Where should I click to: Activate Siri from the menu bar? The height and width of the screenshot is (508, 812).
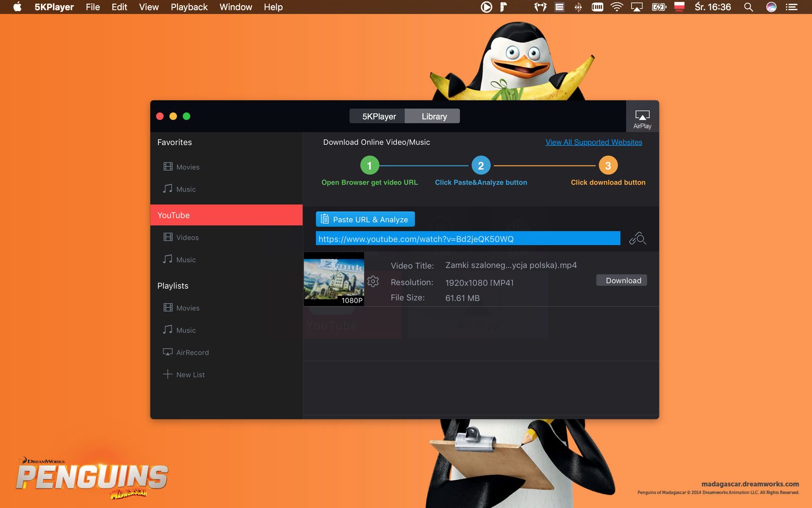click(x=771, y=7)
